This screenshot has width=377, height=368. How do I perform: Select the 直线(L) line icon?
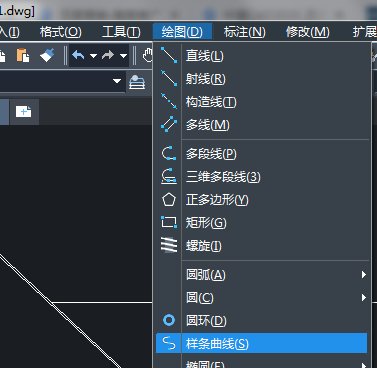click(x=169, y=55)
